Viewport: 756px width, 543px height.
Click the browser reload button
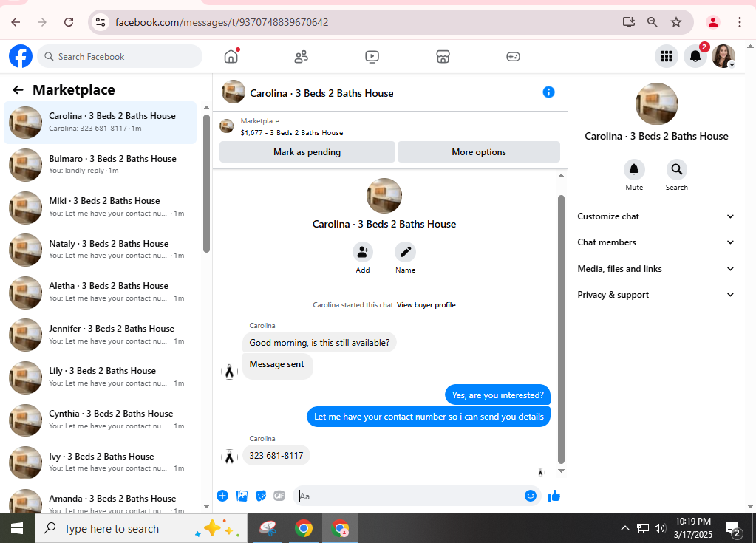tap(69, 22)
